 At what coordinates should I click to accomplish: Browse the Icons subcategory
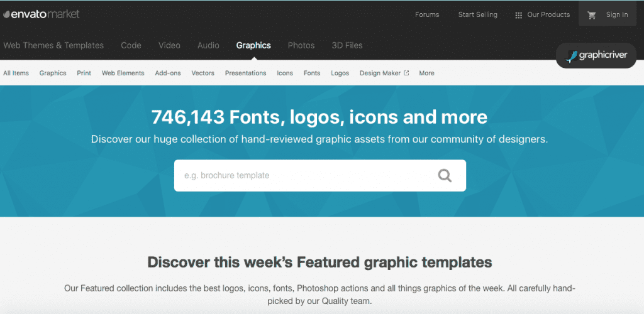(285, 73)
